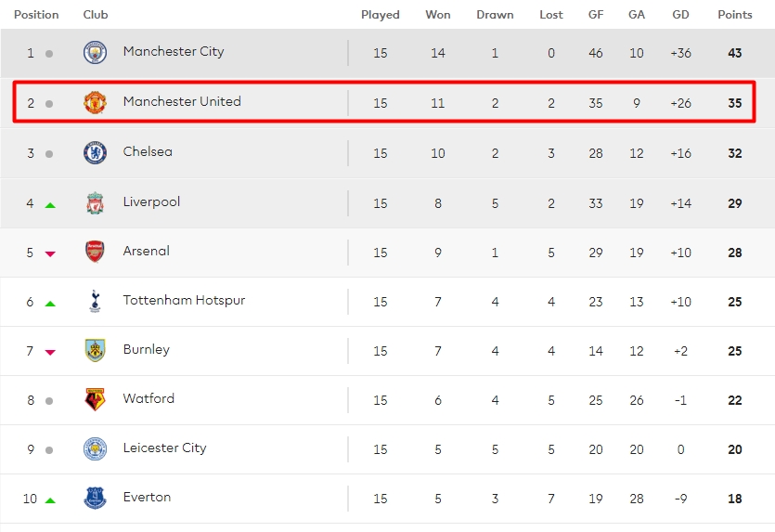This screenshot has width=775, height=532.
Task: Click the Liverpool club crest
Action: [95, 202]
